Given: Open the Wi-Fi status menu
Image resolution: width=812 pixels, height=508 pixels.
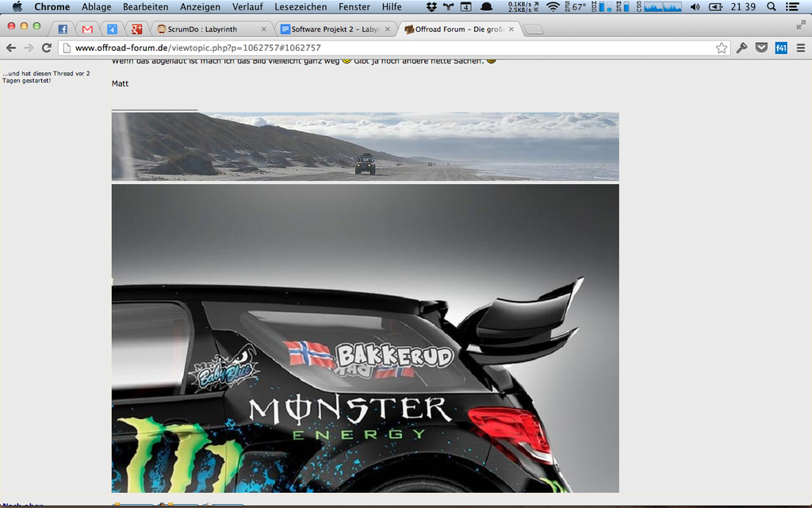Looking at the screenshot, I should click(x=553, y=6).
